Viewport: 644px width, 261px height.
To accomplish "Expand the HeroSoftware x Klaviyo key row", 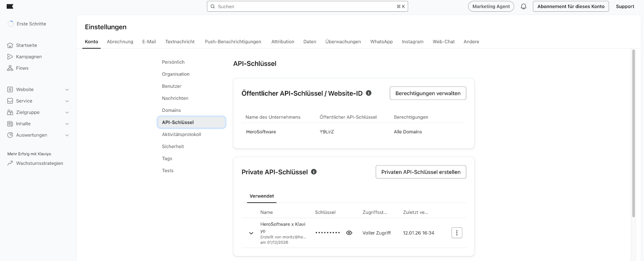I will pyautogui.click(x=251, y=233).
